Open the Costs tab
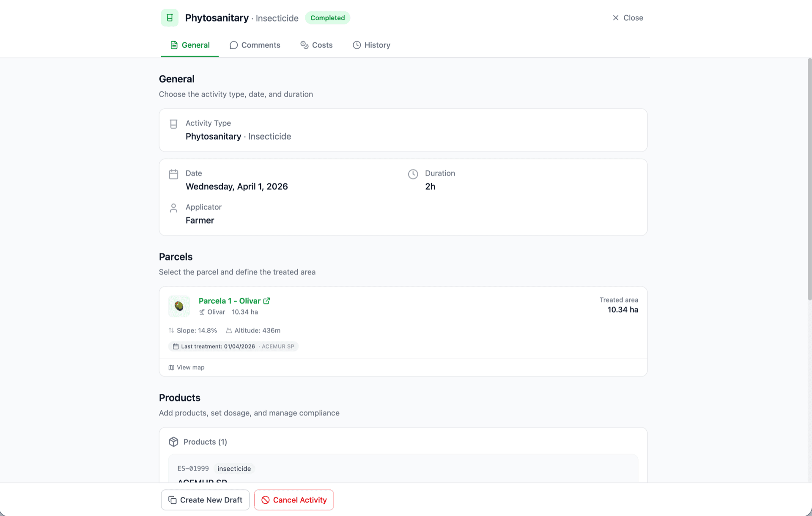 point(316,45)
